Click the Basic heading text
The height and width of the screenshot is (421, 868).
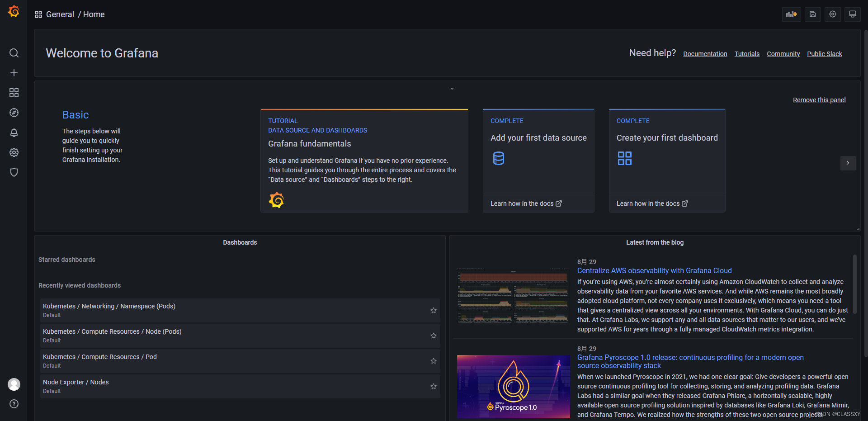(x=75, y=115)
